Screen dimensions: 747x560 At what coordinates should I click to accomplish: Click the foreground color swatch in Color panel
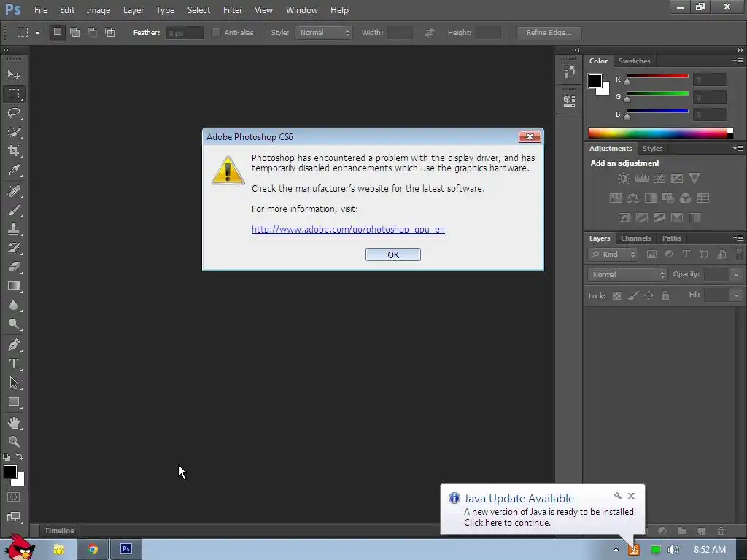[x=595, y=81]
